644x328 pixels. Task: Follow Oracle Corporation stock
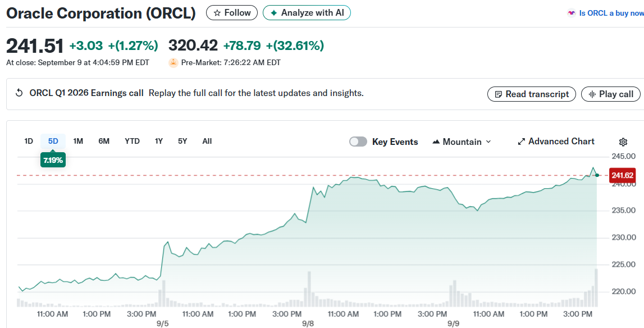click(232, 13)
